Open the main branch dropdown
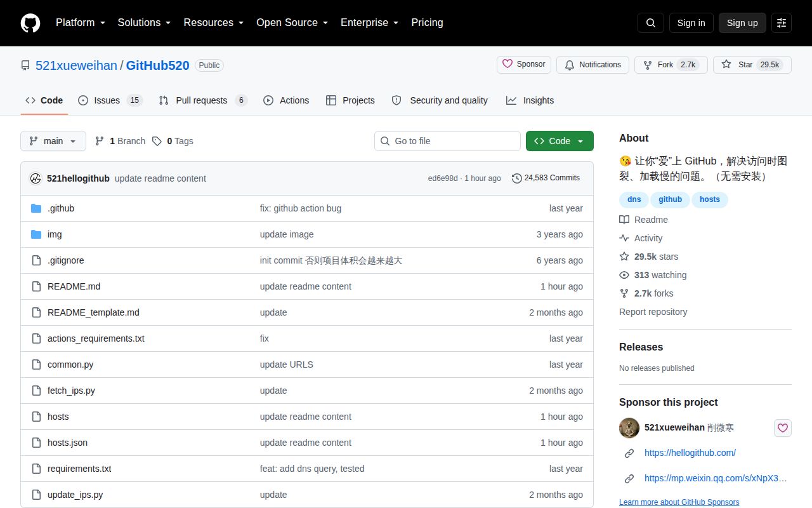812x508 pixels. pyautogui.click(x=53, y=141)
